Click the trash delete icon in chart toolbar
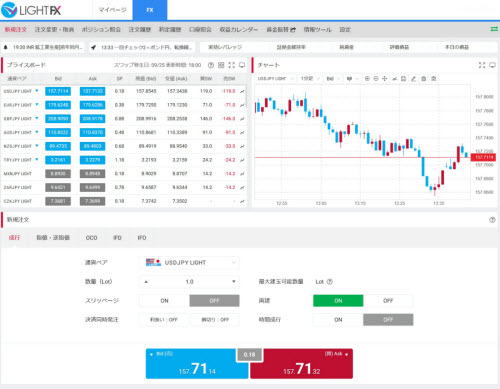Image resolution: width=500 pixels, height=389 pixels. tap(424, 79)
